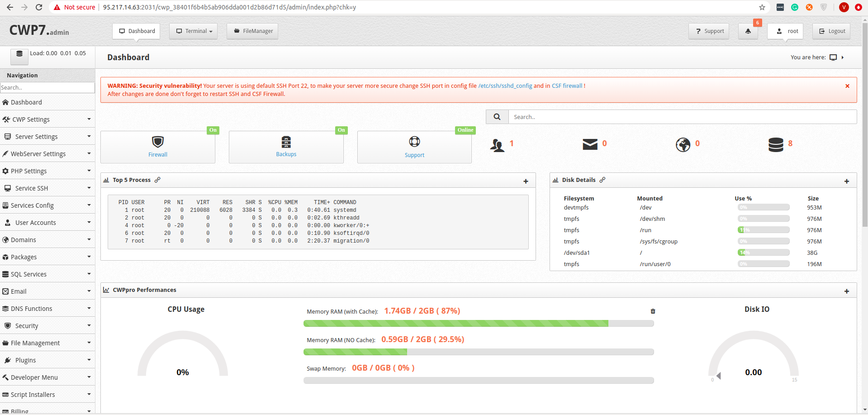Image resolution: width=868 pixels, height=415 pixels.
Task: Open notifications bell with badge 6
Action: [x=748, y=31]
